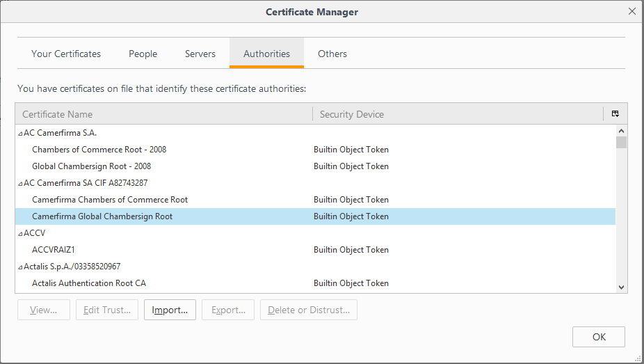
Task: Click the scrollbar up arrow
Action: (x=622, y=131)
